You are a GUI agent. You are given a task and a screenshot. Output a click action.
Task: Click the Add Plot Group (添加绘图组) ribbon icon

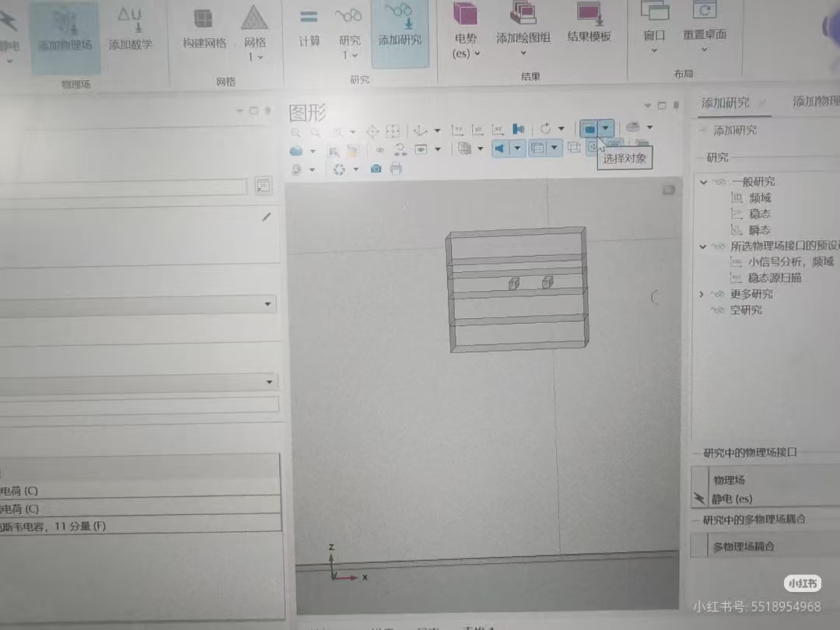point(523,15)
